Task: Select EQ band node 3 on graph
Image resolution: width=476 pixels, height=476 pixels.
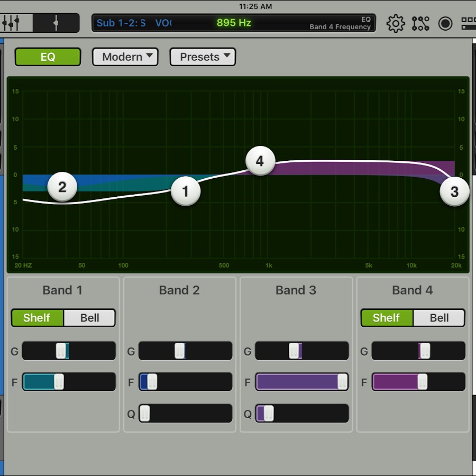Action: point(454,191)
